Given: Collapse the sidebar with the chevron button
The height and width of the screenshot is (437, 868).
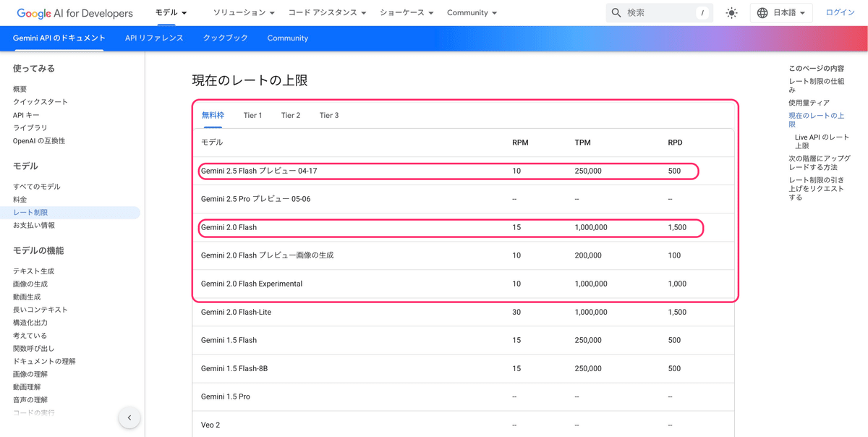Looking at the screenshot, I should (x=129, y=417).
